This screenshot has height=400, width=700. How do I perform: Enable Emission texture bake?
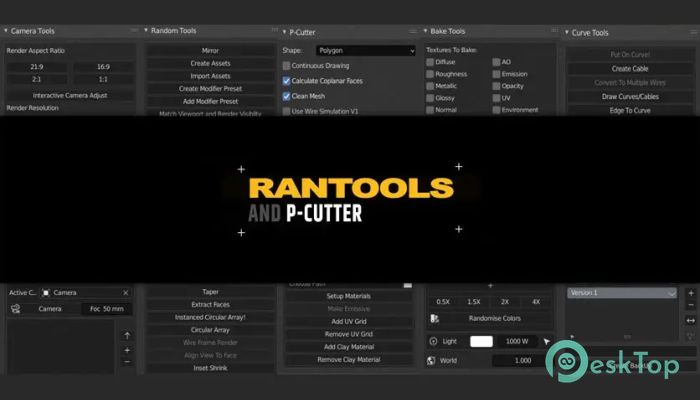pos(496,74)
